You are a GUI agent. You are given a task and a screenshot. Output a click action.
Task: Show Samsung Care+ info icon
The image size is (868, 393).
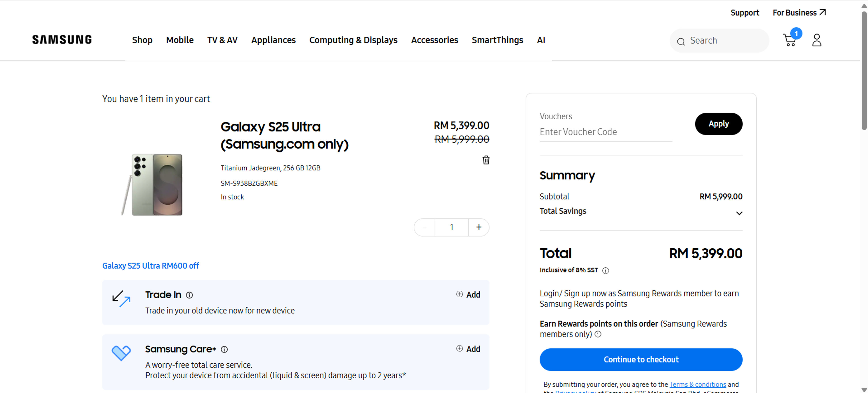coord(224,350)
